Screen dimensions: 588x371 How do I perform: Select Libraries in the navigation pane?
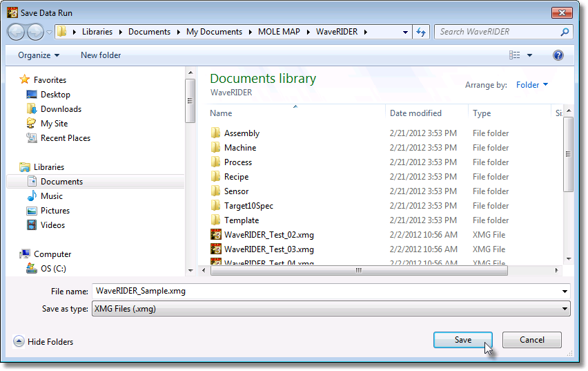click(x=49, y=167)
